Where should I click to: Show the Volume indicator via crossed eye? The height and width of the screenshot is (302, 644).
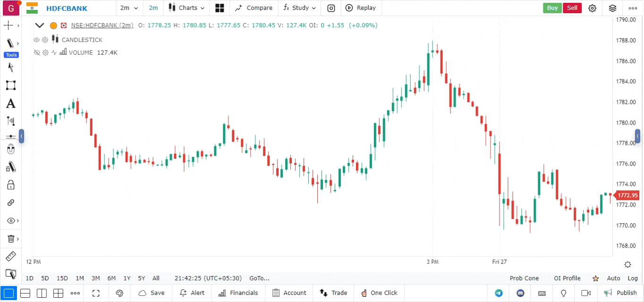click(x=37, y=53)
